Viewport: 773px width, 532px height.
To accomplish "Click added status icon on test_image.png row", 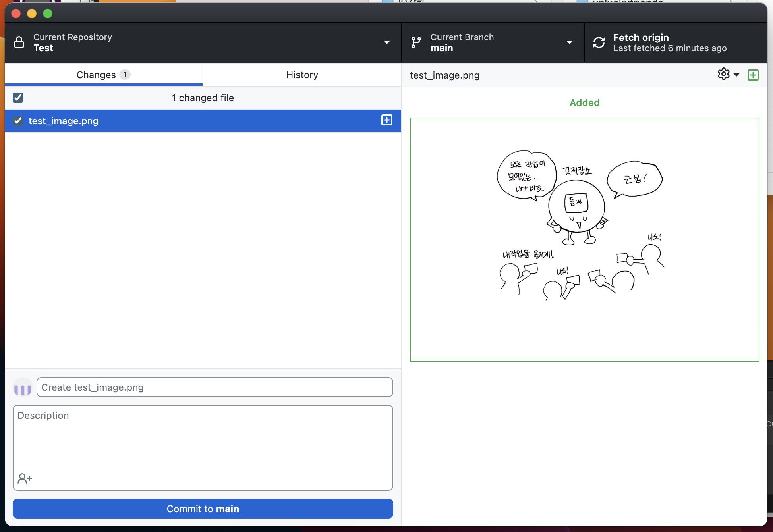I will pos(386,120).
